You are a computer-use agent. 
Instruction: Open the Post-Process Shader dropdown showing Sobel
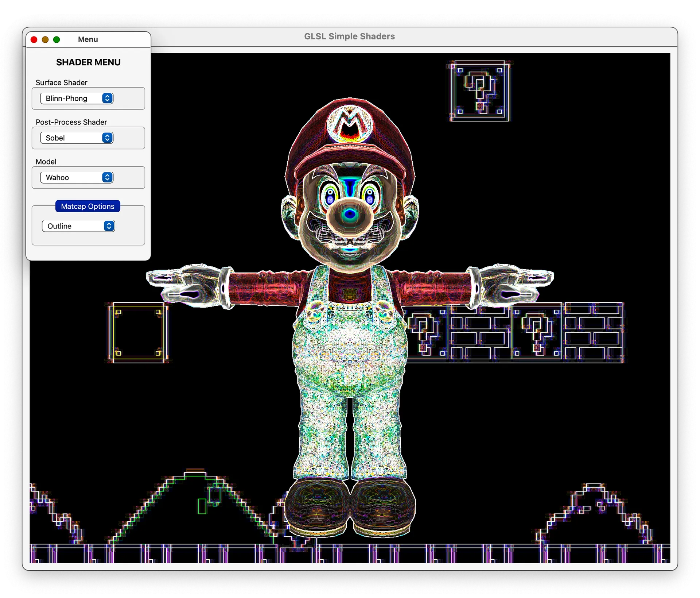click(x=77, y=138)
